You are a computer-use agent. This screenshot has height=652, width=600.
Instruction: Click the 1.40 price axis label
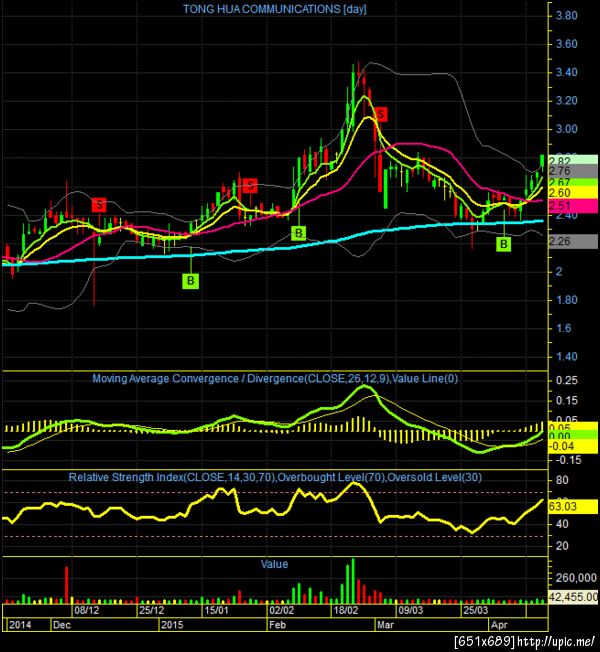(566, 356)
